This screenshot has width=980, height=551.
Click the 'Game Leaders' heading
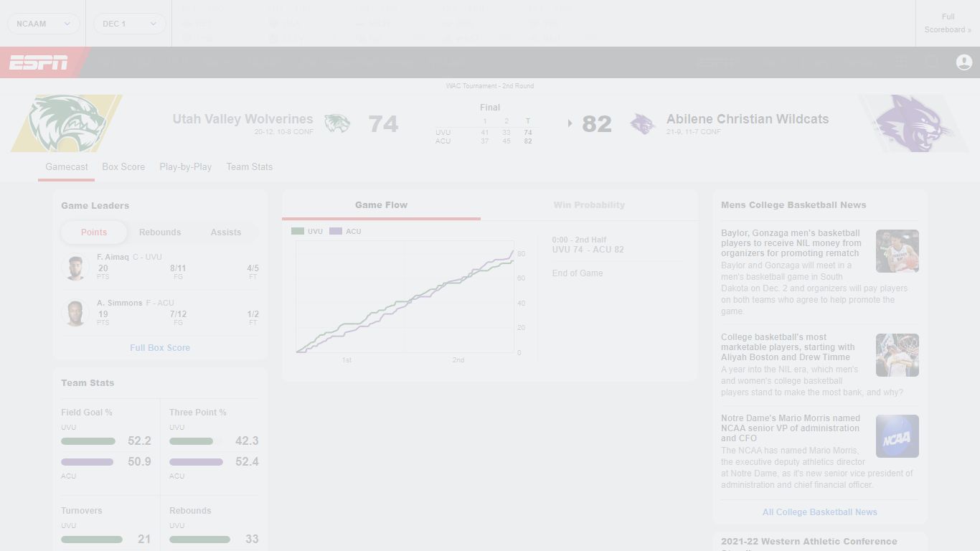coord(95,206)
